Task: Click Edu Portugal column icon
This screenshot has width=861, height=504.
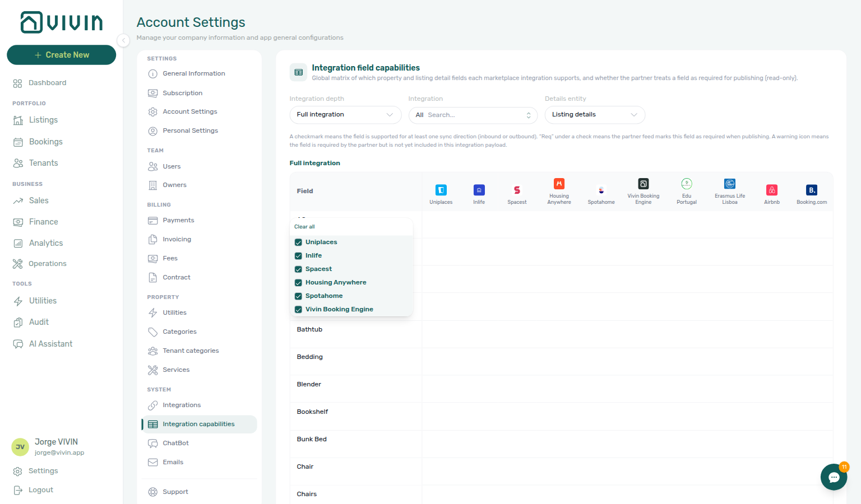Action: pos(687,184)
